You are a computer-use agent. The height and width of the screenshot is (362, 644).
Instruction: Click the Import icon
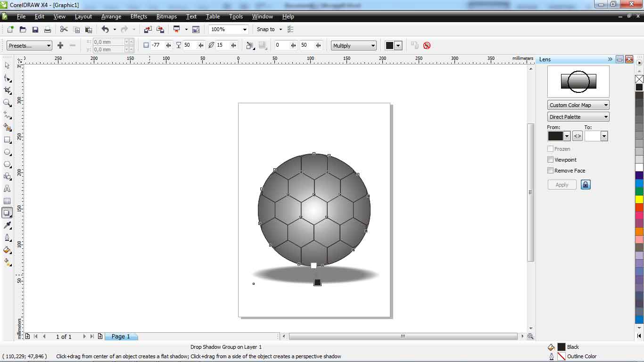tap(148, 29)
